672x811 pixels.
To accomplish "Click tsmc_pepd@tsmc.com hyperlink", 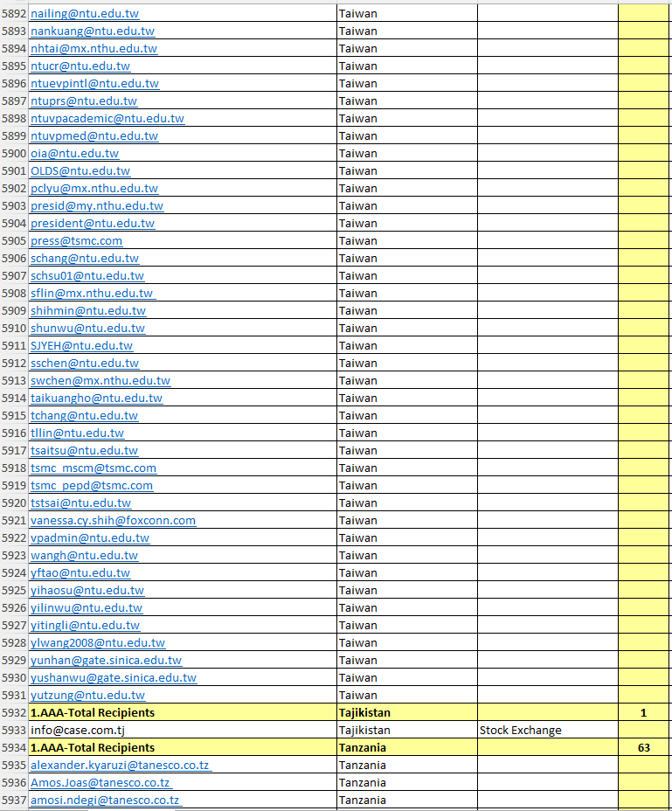I will click(x=92, y=486).
